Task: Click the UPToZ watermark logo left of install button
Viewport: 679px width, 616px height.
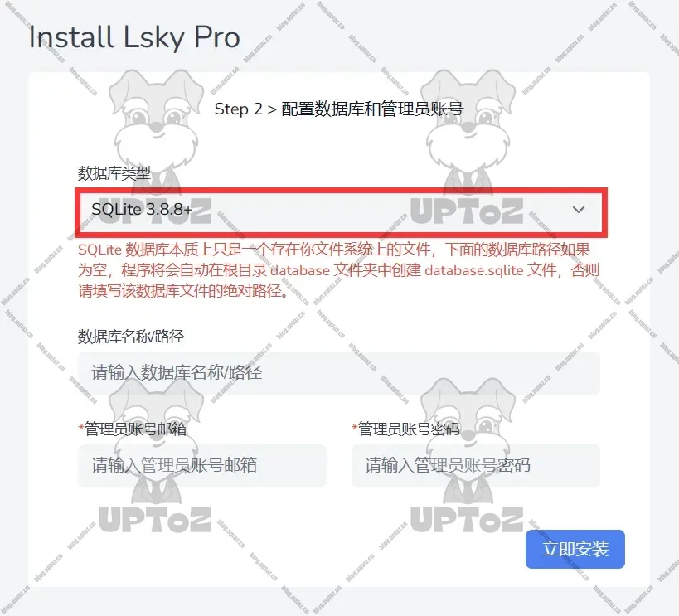Action: click(x=467, y=519)
